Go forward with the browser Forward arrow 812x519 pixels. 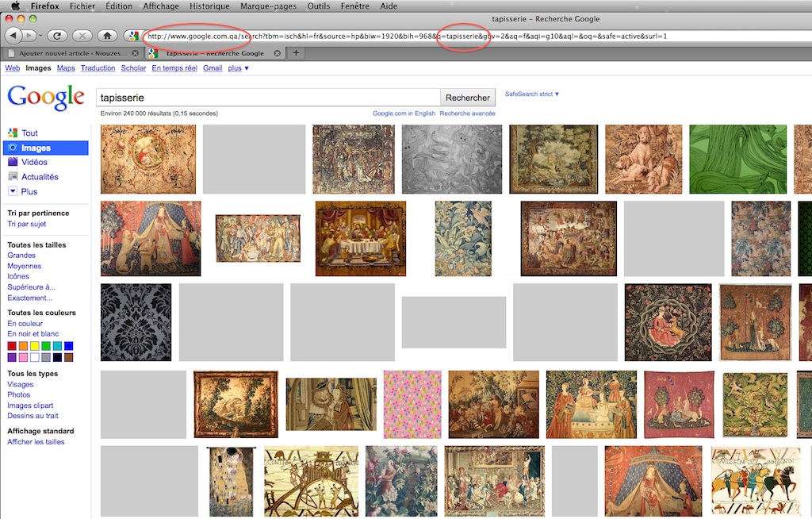(x=29, y=36)
